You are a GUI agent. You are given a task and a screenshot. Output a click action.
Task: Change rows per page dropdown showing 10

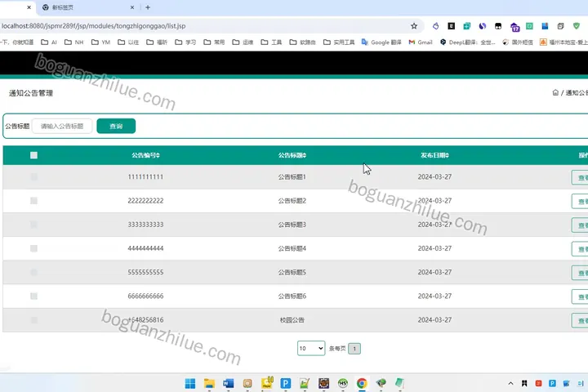coord(311,348)
